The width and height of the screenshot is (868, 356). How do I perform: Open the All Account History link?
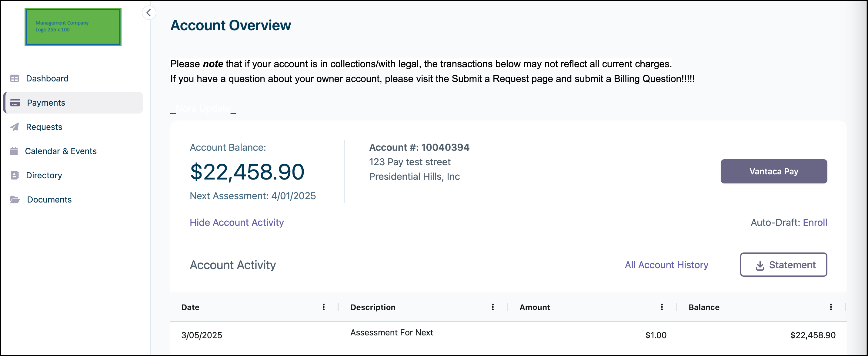666,265
